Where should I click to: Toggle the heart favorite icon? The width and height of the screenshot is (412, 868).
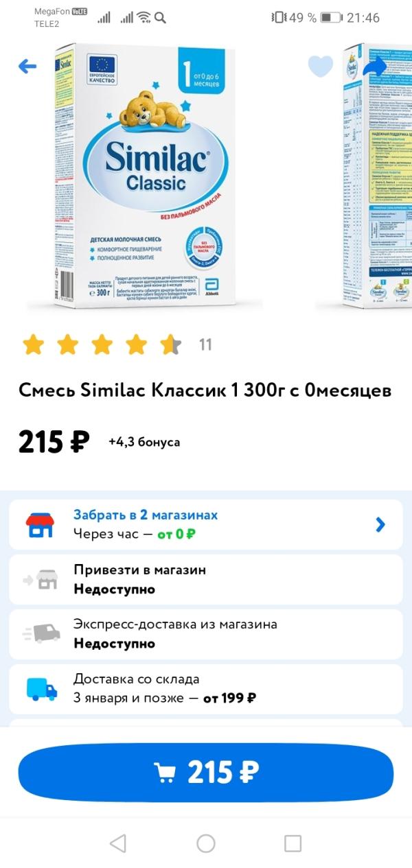pos(320,67)
